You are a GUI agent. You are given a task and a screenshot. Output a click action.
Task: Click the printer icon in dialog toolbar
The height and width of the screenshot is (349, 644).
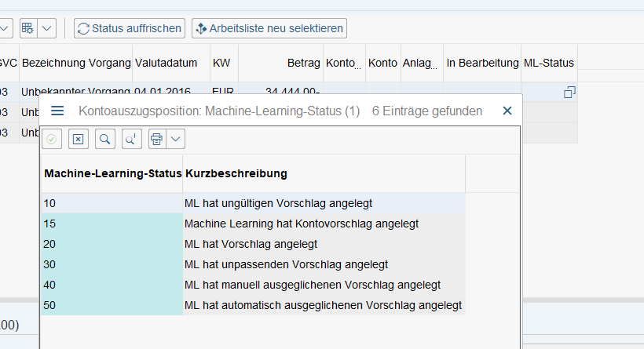[157, 140]
